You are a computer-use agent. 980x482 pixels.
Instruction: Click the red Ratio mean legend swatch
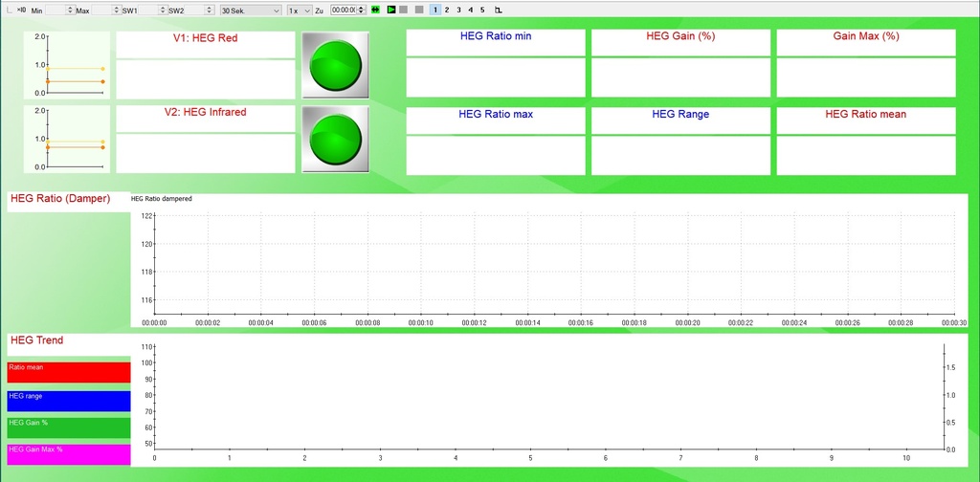coord(69,372)
